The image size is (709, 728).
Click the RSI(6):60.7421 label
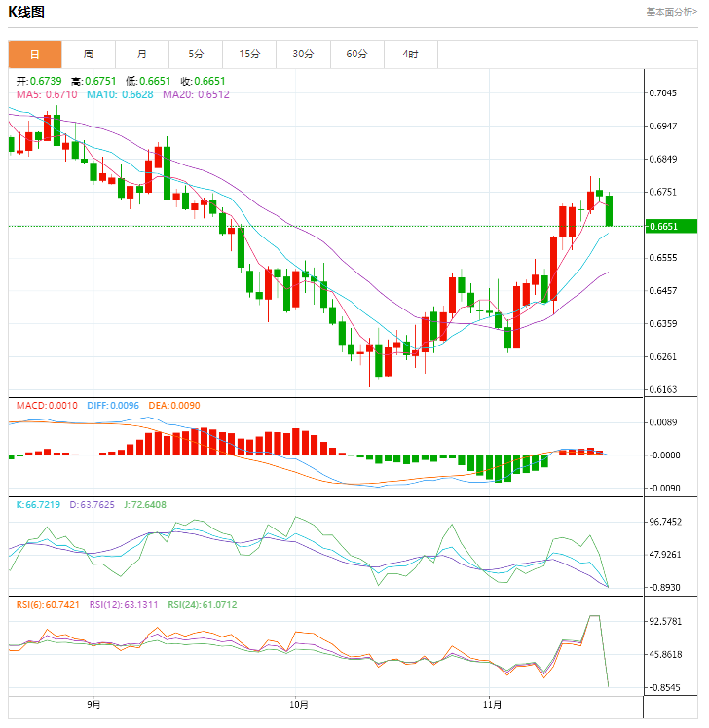click(x=48, y=605)
